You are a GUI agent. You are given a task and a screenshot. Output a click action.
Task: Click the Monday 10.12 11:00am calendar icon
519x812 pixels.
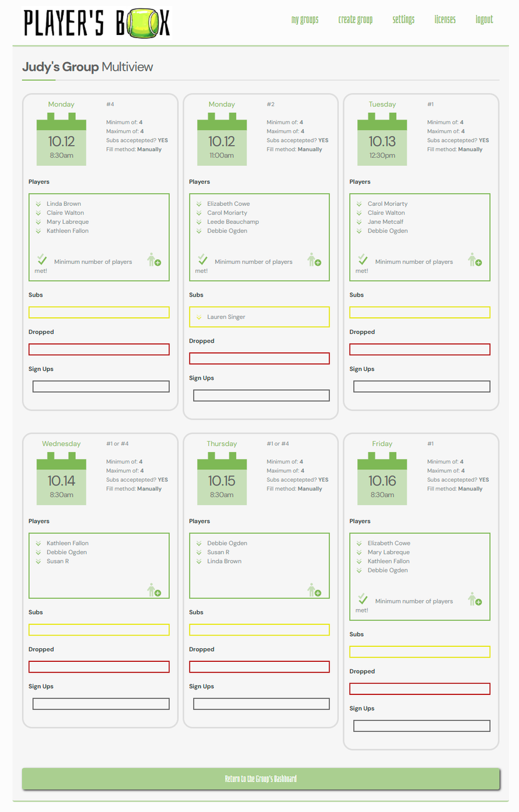(x=222, y=139)
